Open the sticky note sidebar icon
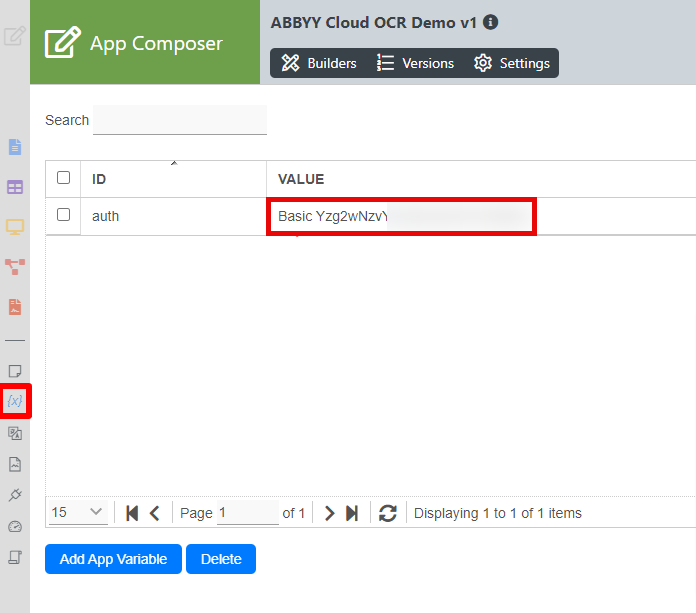Image resolution: width=696 pixels, height=613 pixels. click(x=15, y=371)
